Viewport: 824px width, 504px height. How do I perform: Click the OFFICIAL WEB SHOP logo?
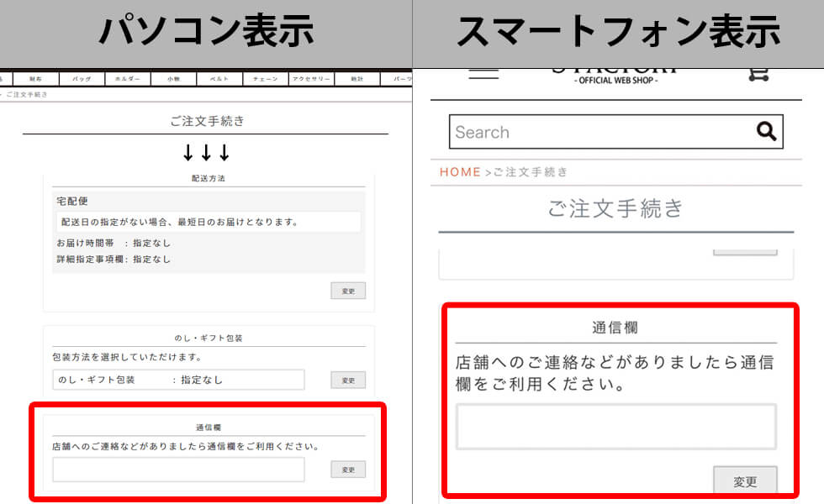click(x=615, y=74)
